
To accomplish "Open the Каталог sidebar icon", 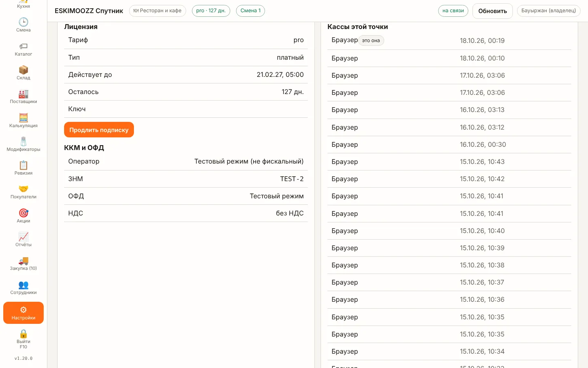I will (23, 49).
